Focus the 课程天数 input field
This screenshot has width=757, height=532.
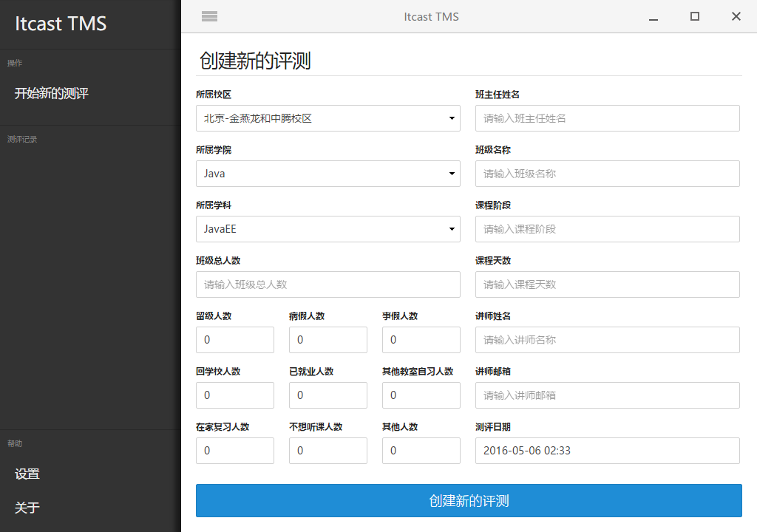coord(608,284)
